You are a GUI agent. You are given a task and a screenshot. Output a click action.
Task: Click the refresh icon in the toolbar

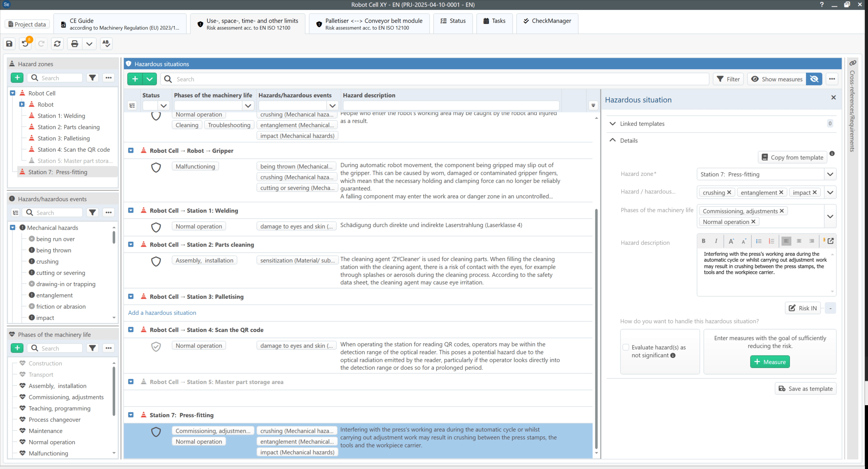click(57, 44)
